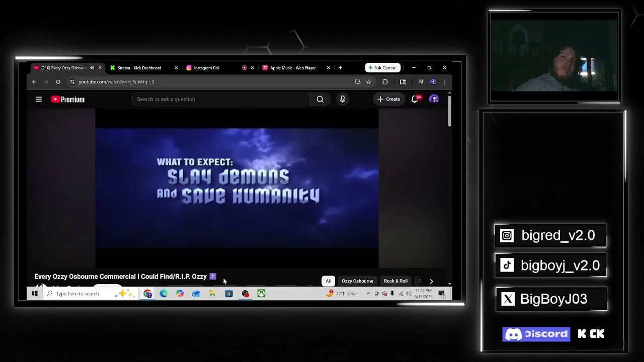
Task: Open Chrome media controls icon
Action: (x=421, y=82)
